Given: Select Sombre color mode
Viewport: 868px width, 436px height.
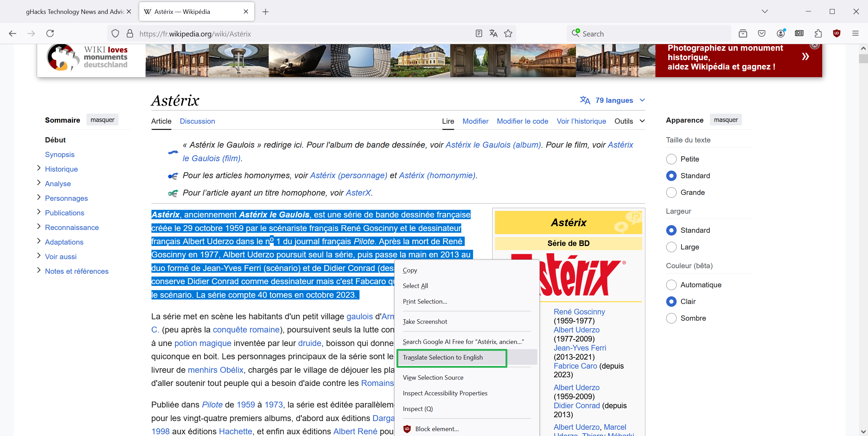Looking at the screenshot, I should pyautogui.click(x=671, y=318).
